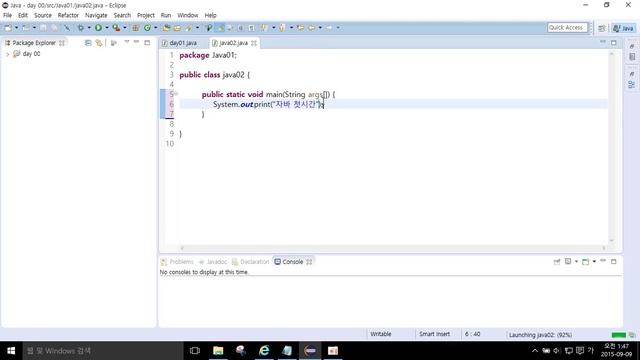
Task: Open the Source menu
Action: click(x=43, y=15)
